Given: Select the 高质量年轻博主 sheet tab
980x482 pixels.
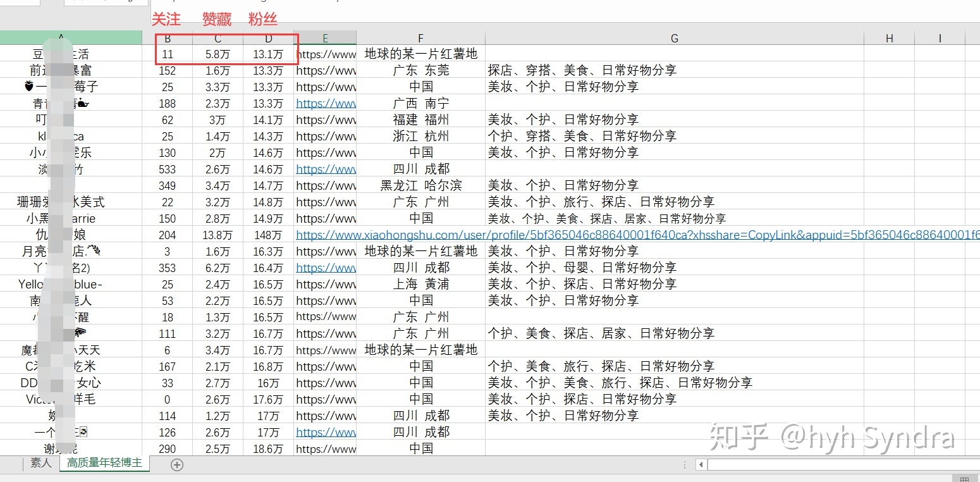Looking at the screenshot, I should (105, 464).
